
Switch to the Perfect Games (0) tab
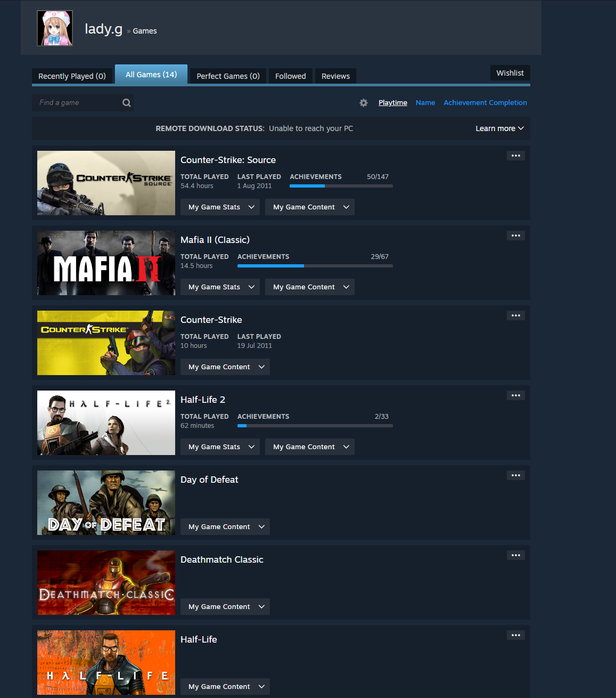[x=228, y=76]
